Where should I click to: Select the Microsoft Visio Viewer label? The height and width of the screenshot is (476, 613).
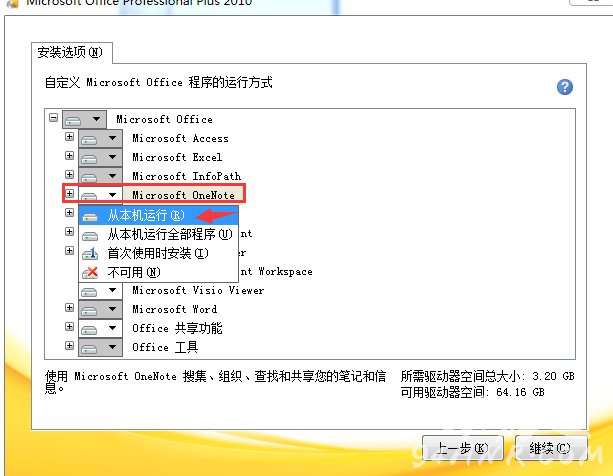(198, 290)
